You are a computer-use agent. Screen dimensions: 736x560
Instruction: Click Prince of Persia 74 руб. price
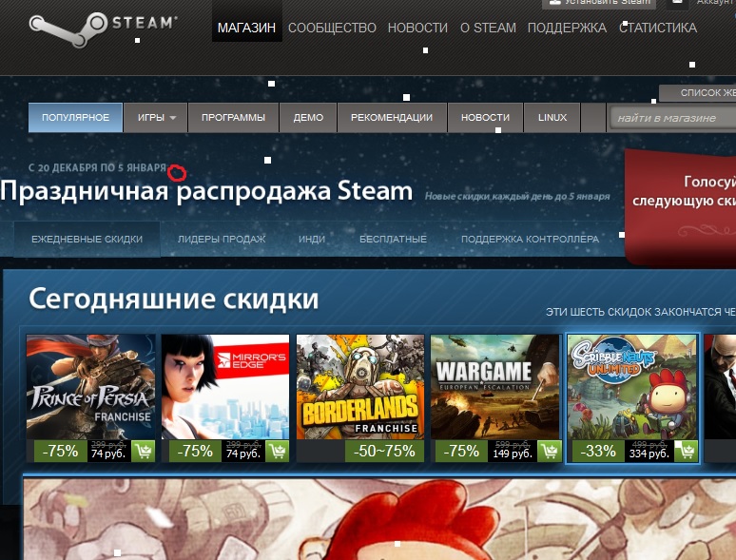(108, 454)
